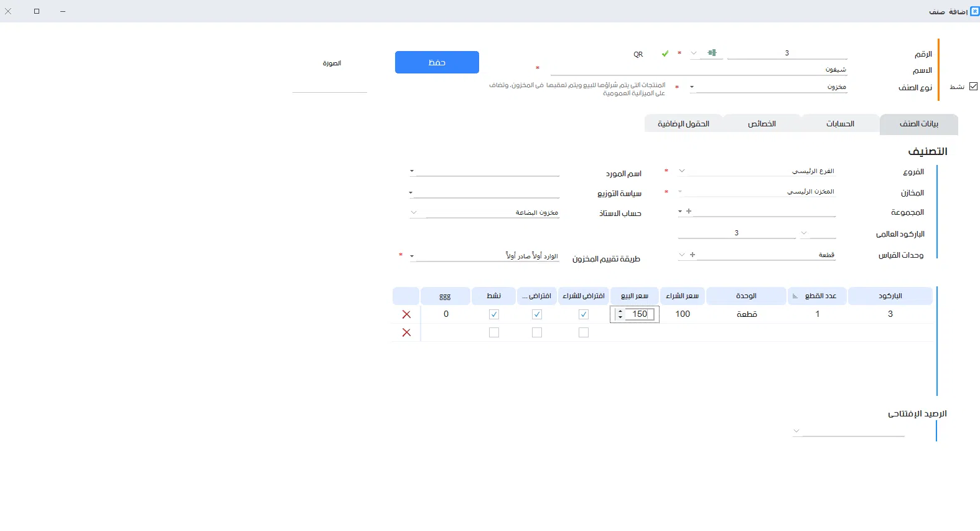This screenshot has width=980, height=531.
Task: Open طريقة تقييم المخزون dropdown
Action: (412, 256)
